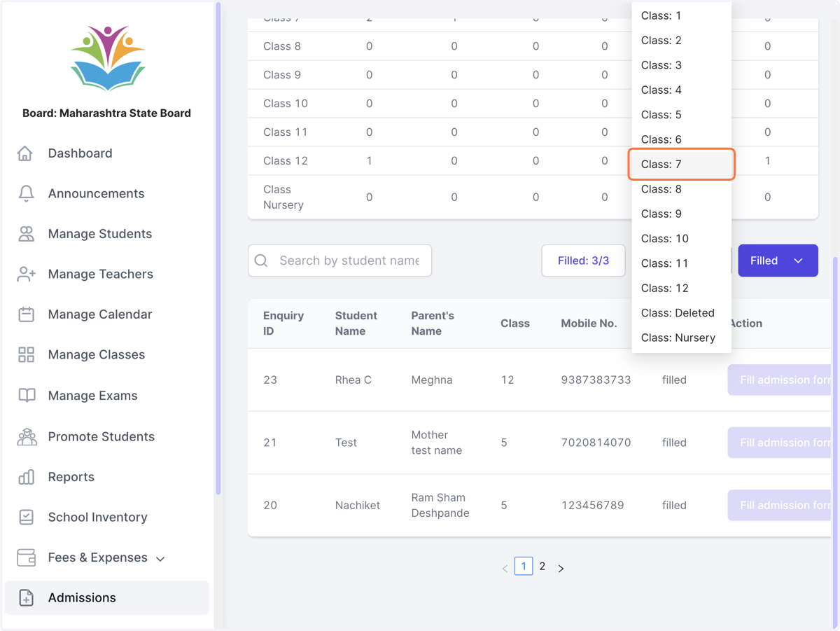
Task: Click the Filled: 3/3 button
Action: (x=583, y=261)
